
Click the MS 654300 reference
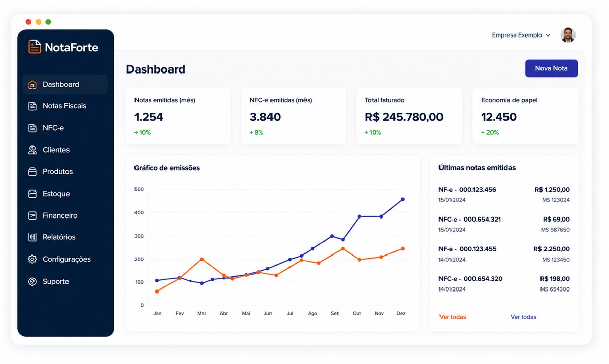[555, 289]
